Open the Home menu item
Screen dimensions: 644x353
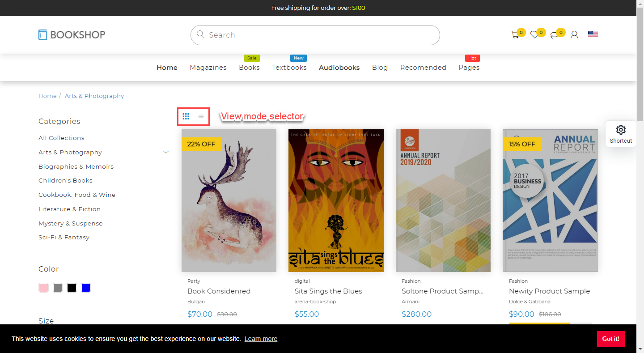[x=167, y=68]
